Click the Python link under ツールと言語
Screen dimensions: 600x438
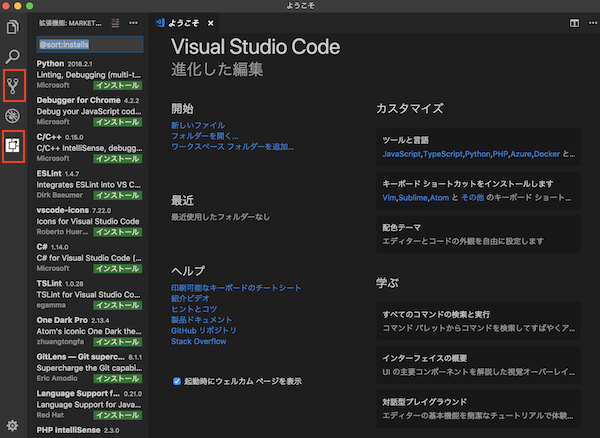click(x=478, y=154)
